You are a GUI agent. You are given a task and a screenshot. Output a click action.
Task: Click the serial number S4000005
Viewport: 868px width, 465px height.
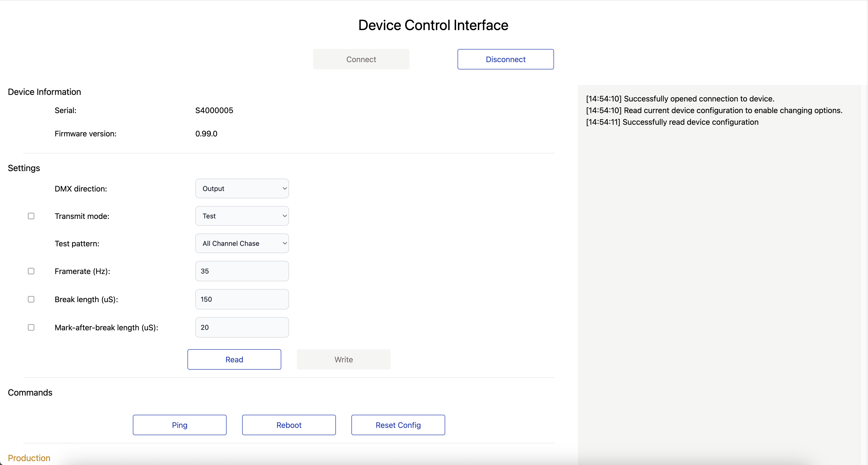coord(214,110)
